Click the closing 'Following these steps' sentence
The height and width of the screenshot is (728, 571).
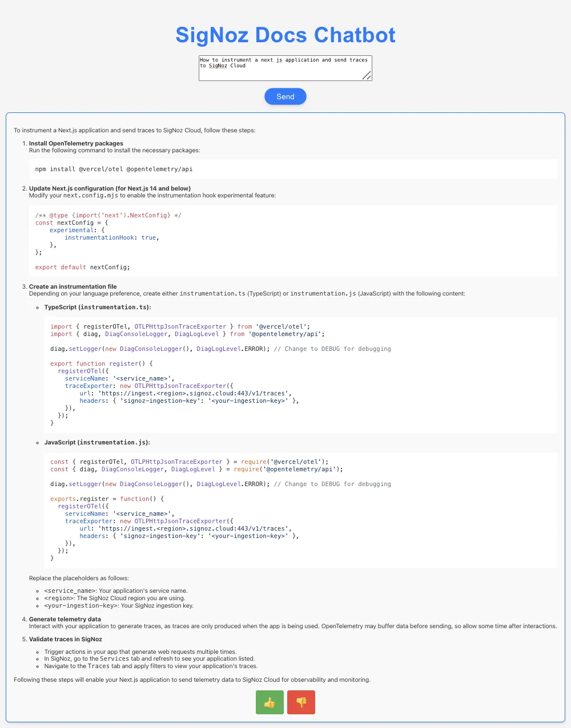pos(192,680)
